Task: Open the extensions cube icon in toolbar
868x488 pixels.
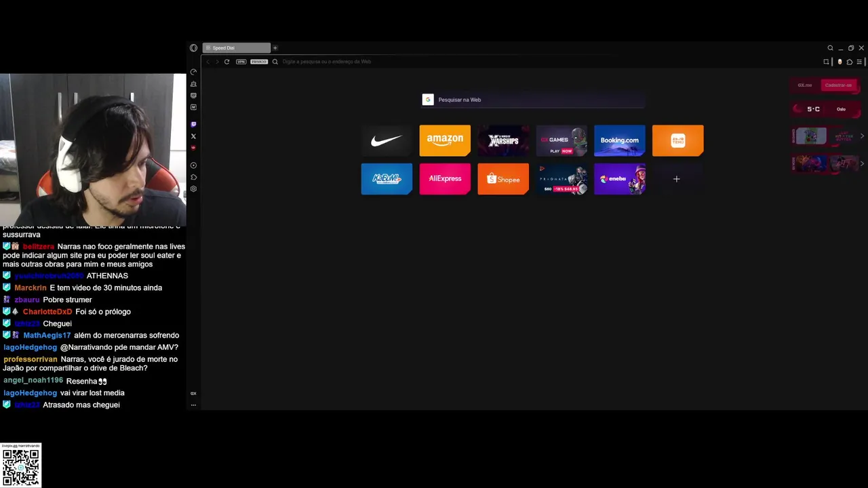Action: click(x=849, y=62)
